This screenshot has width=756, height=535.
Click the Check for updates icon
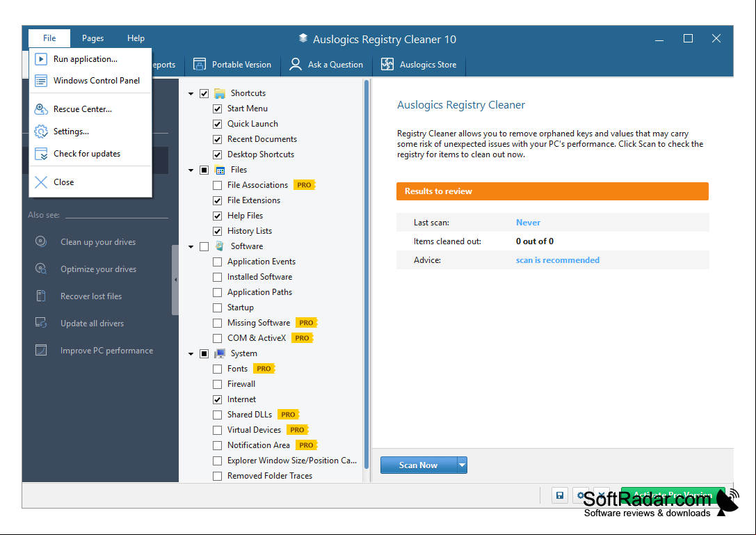(x=41, y=154)
